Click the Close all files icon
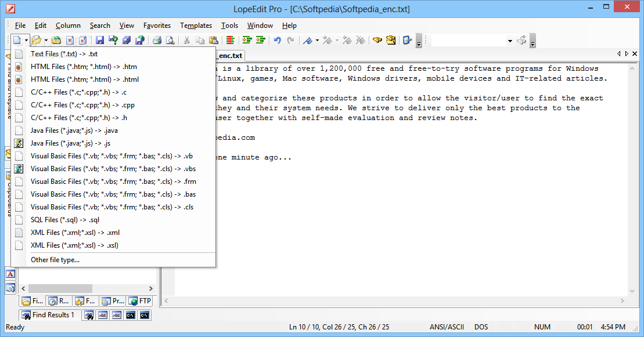The height and width of the screenshot is (337, 644). [x=82, y=40]
